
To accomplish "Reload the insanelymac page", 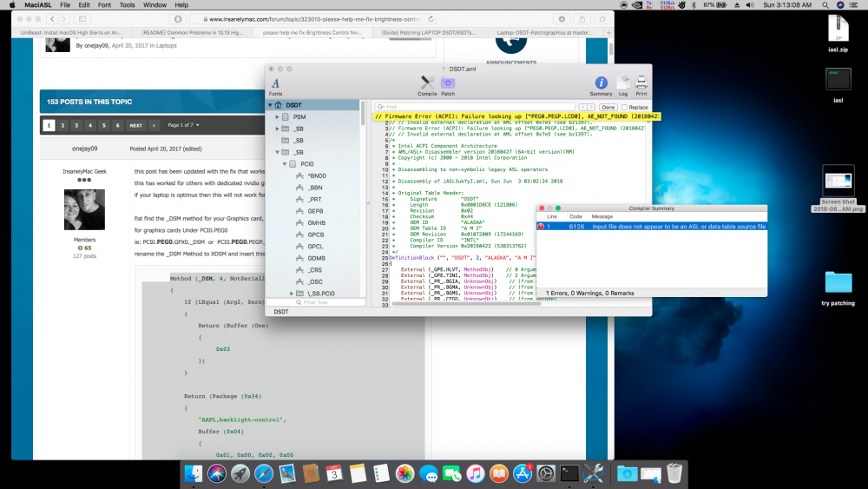I will point(431,19).
